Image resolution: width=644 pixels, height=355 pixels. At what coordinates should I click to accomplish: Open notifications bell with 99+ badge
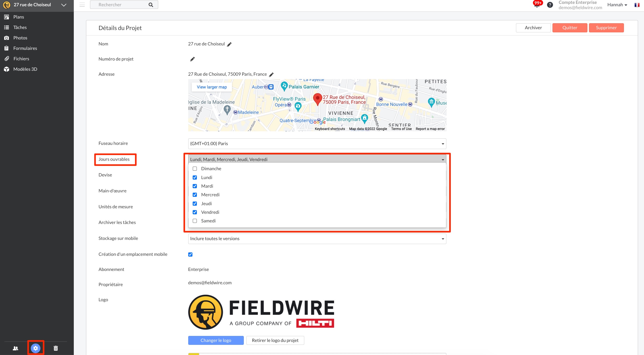tap(537, 5)
